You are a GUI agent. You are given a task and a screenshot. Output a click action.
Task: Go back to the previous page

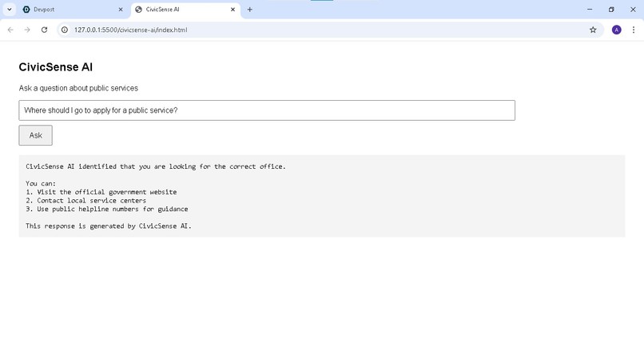[x=10, y=30]
